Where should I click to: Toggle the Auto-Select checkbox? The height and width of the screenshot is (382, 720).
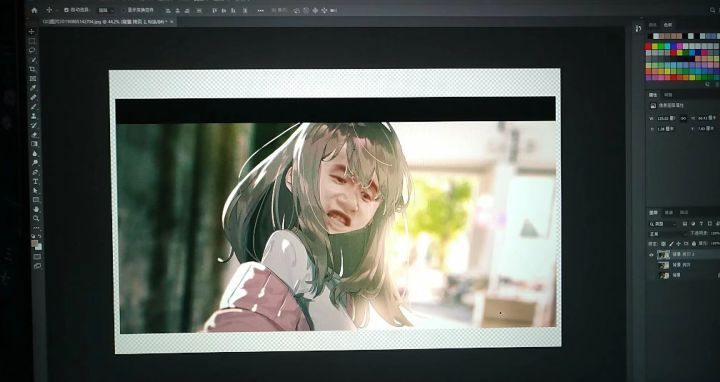66,10
